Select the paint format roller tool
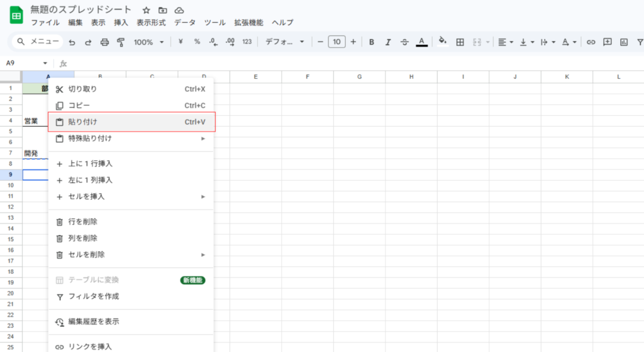The image size is (644, 352). [121, 42]
